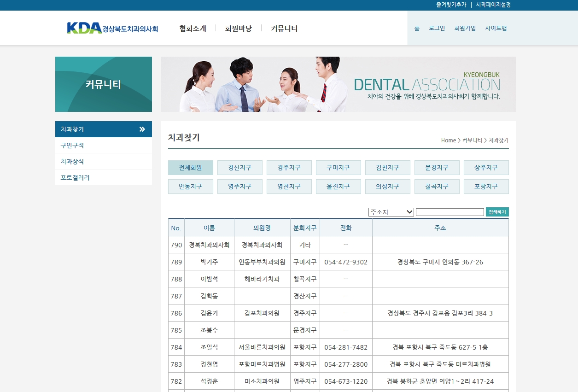Choose the 문경지구 filter button
The width and height of the screenshot is (578, 392).
(x=437, y=168)
